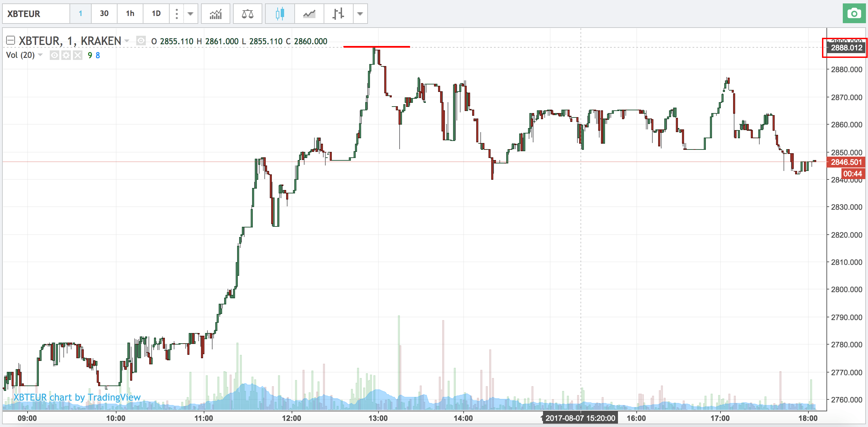868x427 pixels.
Task: Open Vol indicator settings gear
Action: click(x=66, y=55)
